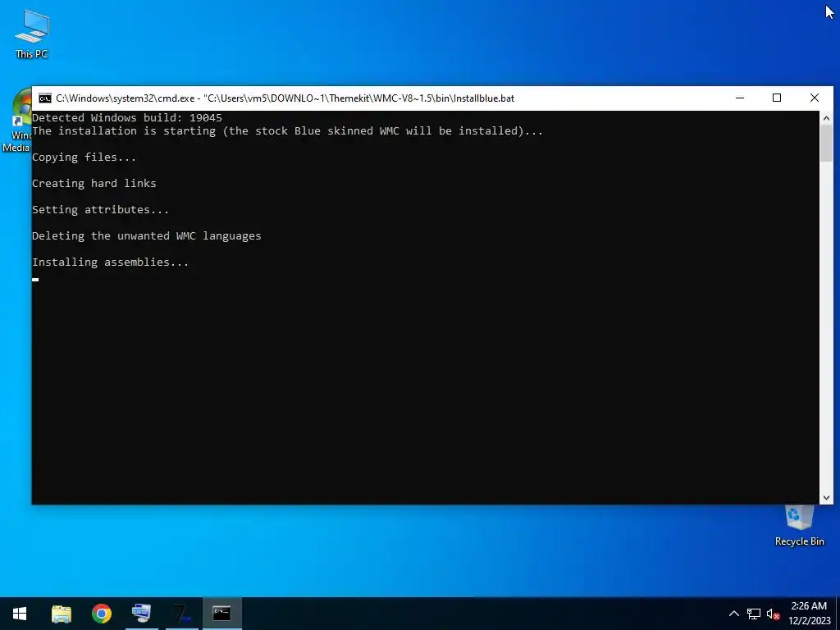Click the 'Detected Windows build: 19045' line

[127, 118]
